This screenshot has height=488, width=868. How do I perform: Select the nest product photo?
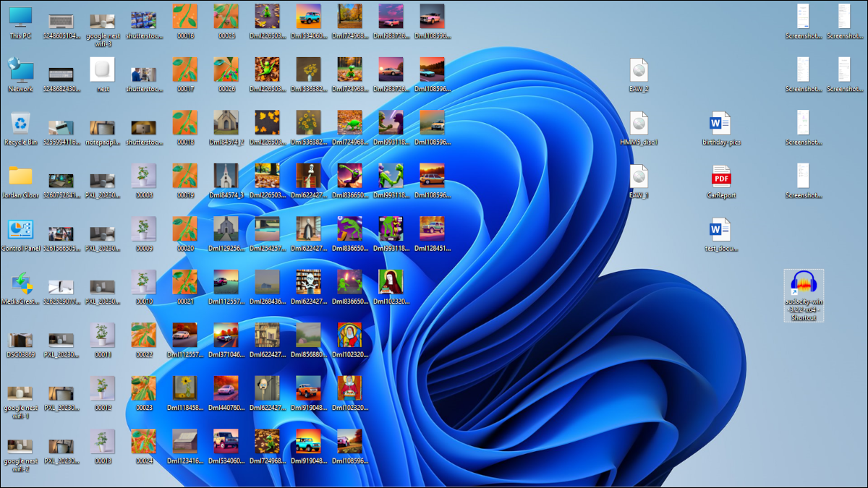(x=102, y=70)
